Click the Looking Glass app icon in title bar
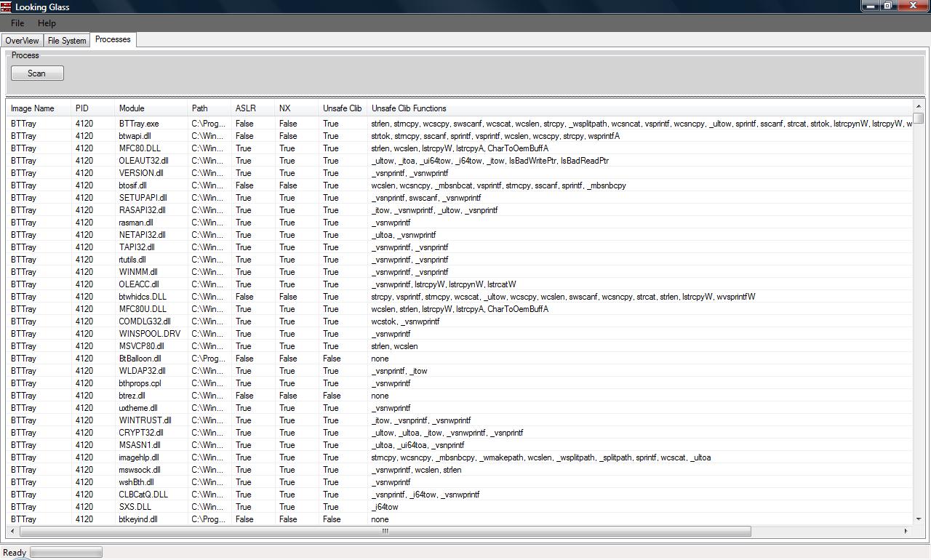Image resolution: width=931 pixels, height=560 pixels. [6, 7]
